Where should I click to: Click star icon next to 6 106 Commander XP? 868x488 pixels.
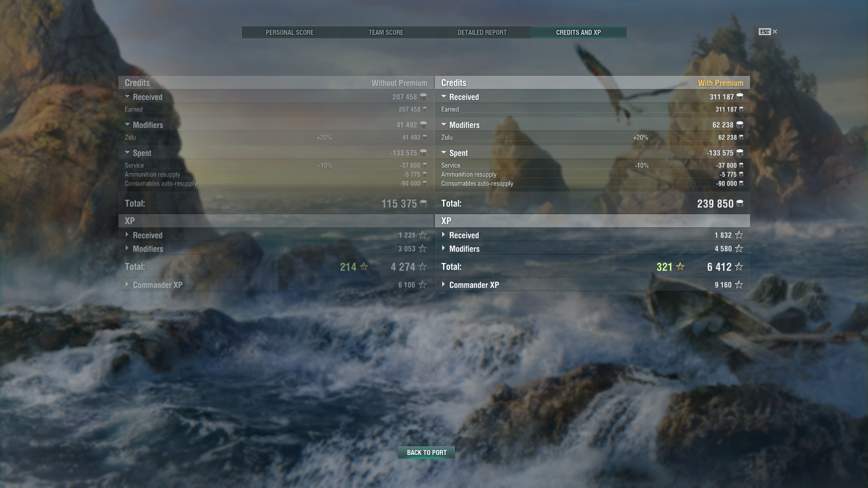click(x=422, y=285)
